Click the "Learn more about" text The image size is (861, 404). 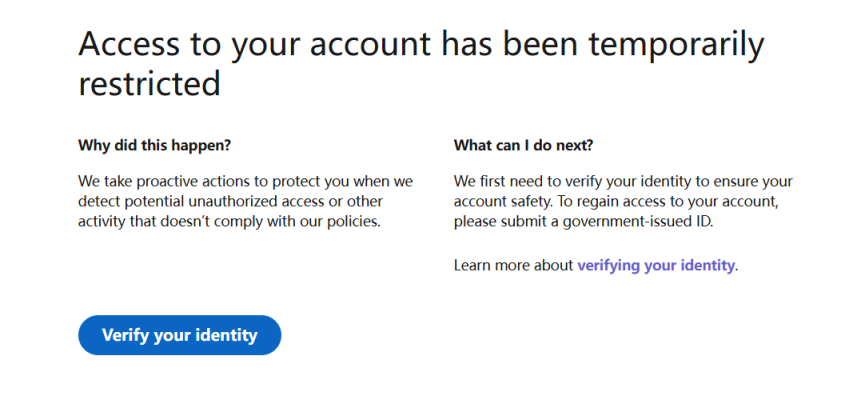[x=514, y=265]
